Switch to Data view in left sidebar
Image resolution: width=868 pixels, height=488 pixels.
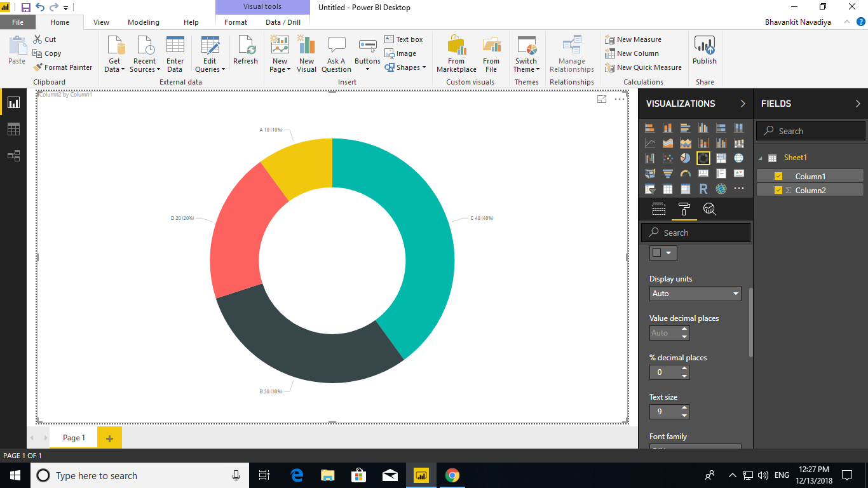(x=13, y=129)
